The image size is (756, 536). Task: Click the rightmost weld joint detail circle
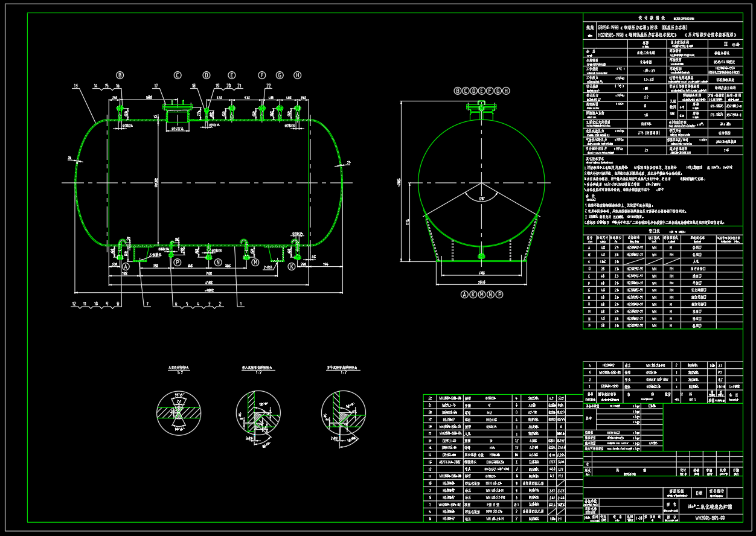pyautogui.click(x=343, y=413)
